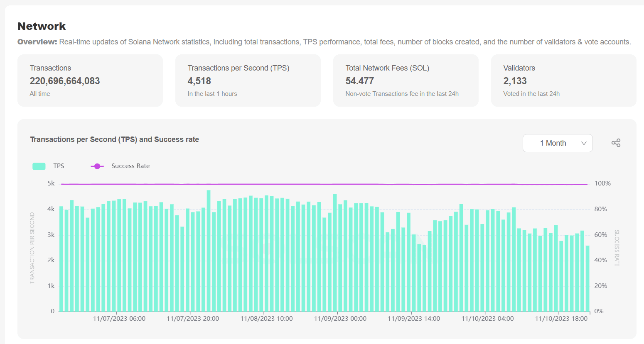Open the Transactions stat card
Image resolution: width=644 pixels, height=344 pixels.
click(x=90, y=80)
